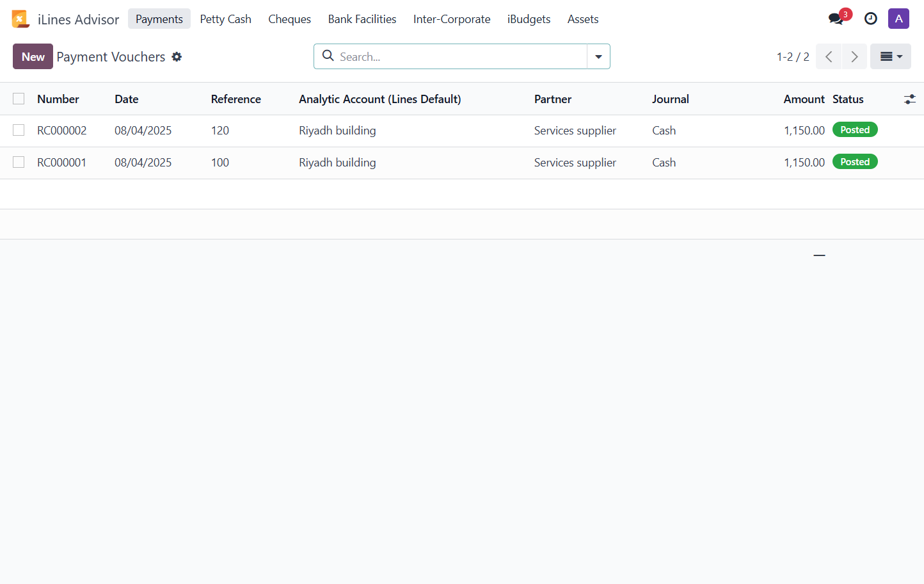Focus the Search input field

[461, 56]
